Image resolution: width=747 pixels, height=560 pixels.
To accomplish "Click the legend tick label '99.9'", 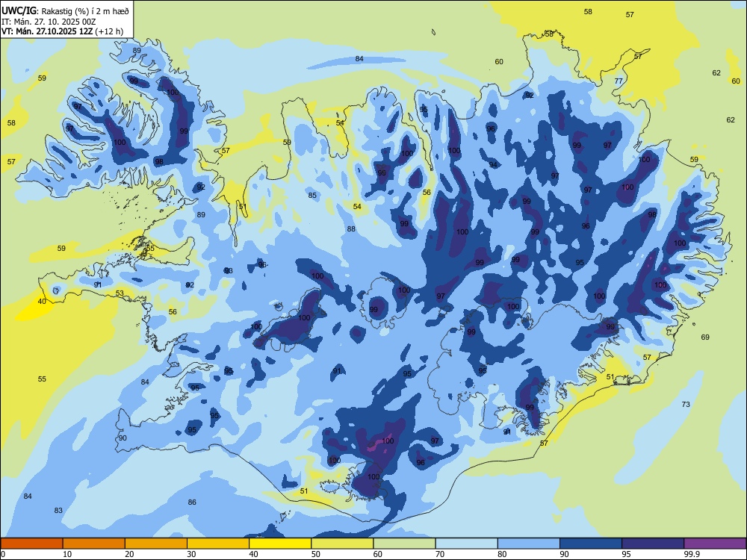I will [692, 554].
